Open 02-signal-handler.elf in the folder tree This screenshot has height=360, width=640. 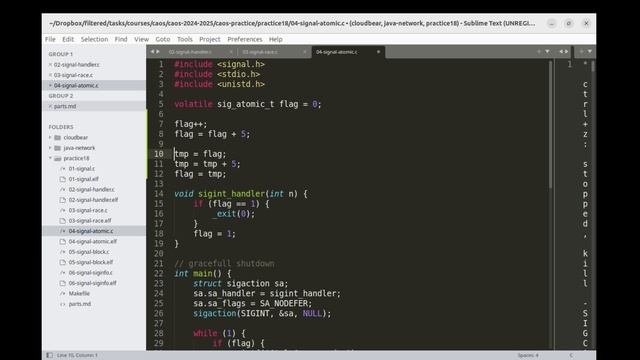pos(93,200)
